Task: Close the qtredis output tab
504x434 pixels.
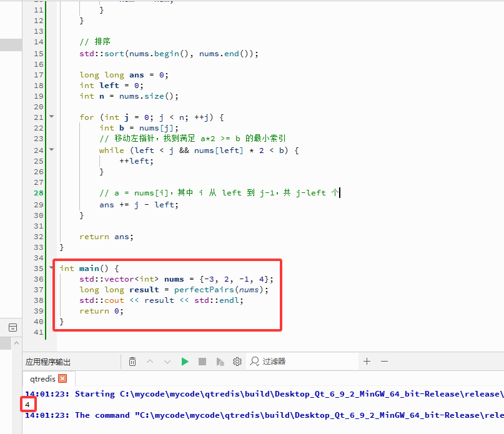Action: point(62,378)
